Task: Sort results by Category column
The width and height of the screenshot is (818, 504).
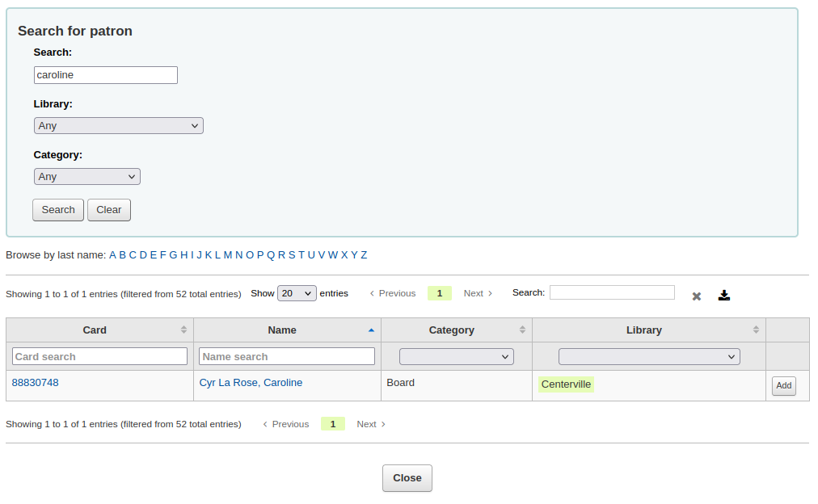Action: (452, 330)
